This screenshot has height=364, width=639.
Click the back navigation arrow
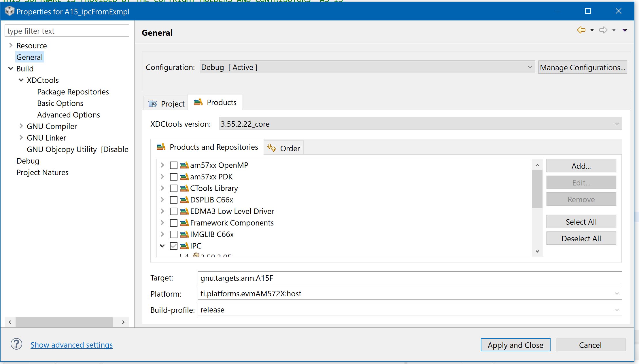pyautogui.click(x=581, y=30)
